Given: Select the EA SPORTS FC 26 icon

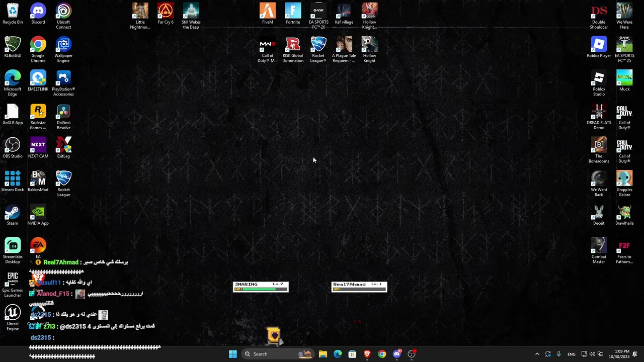Looking at the screenshot, I should pyautogui.click(x=318, y=16).
